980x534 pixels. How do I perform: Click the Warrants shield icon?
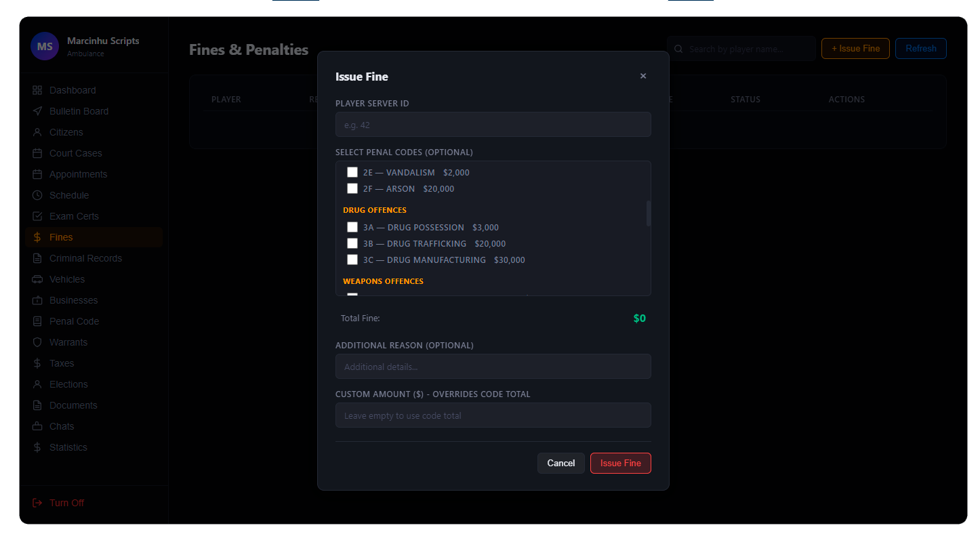point(37,342)
